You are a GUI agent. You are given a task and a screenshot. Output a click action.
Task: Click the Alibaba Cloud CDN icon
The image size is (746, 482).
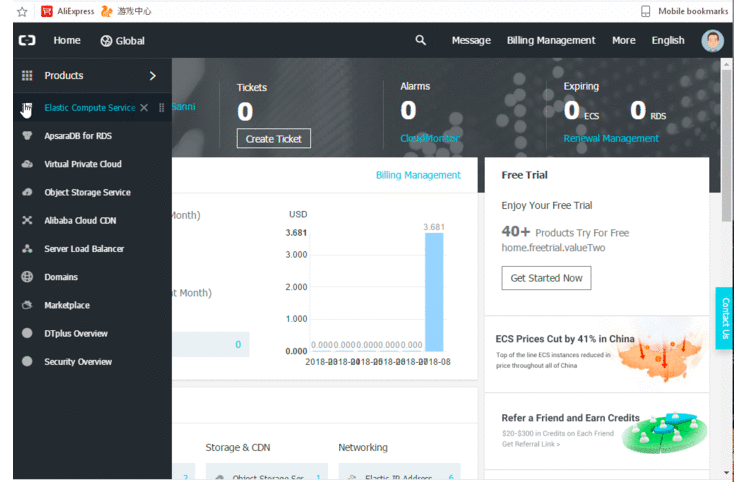point(27,220)
